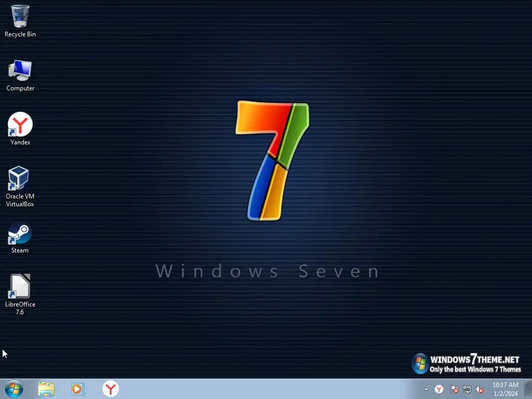Viewport: 532px width, 399px height.
Task: Click the Show desktop button strip
Action: 528,389
